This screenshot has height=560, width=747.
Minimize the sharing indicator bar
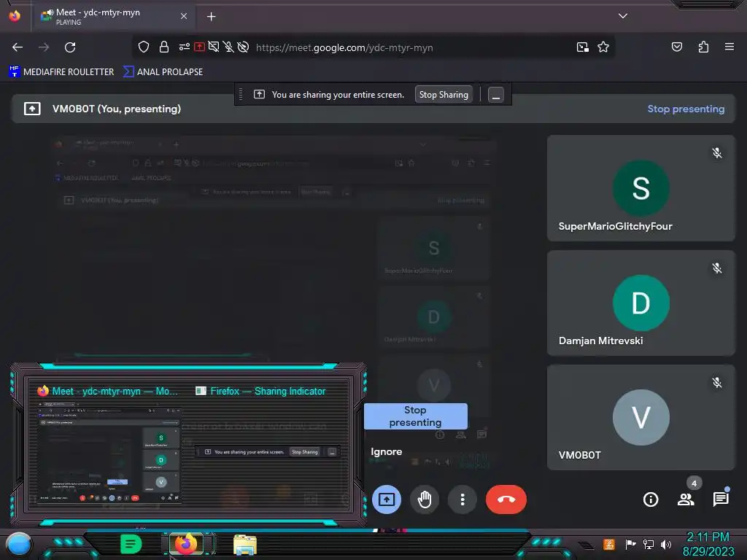tap(495, 95)
